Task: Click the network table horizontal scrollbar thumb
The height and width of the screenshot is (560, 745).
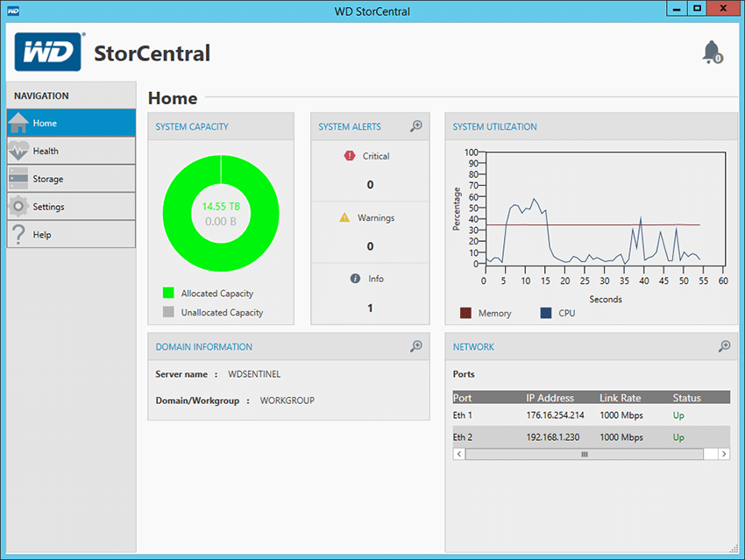Action: click(585, 454)
